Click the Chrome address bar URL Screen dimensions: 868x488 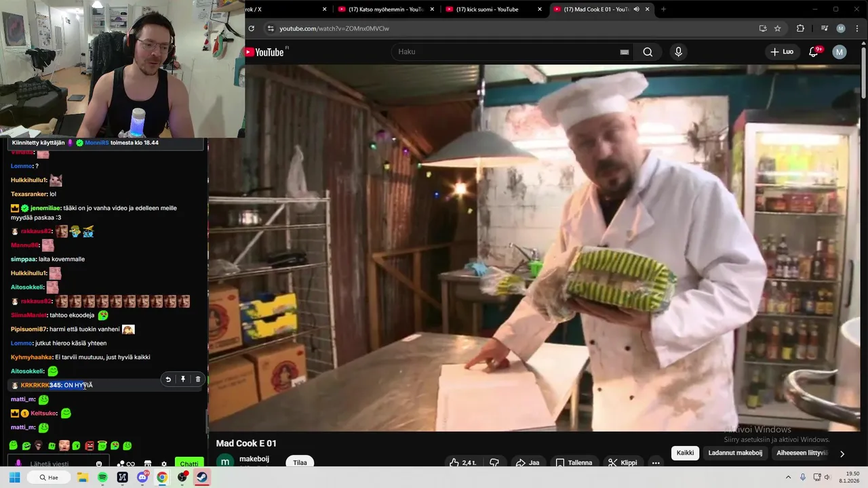coord(334,28)
